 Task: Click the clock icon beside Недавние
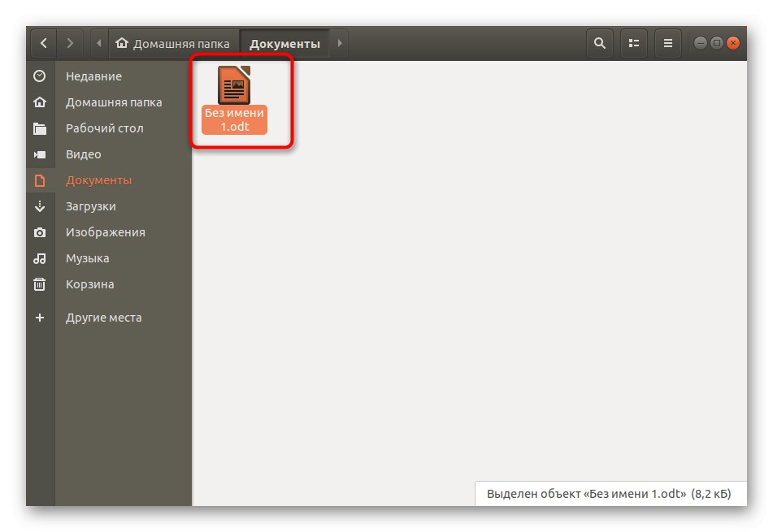pyautogui.click(x=40, y=76)
